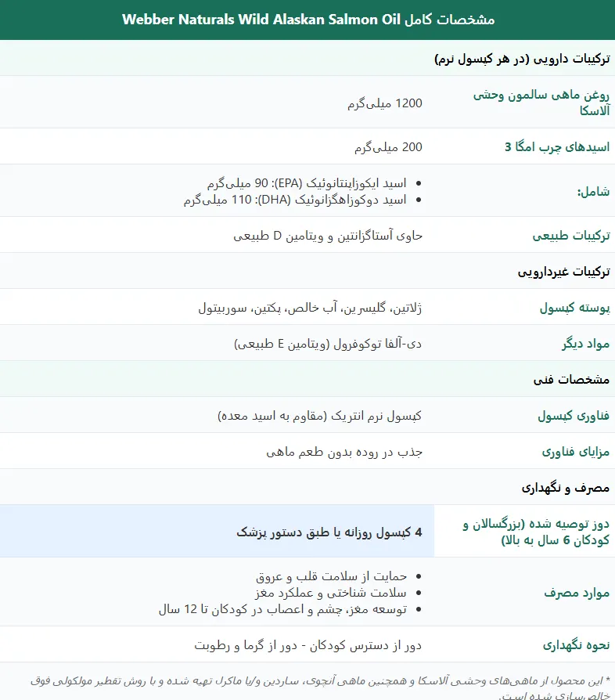Click the EPA 90 میلی‌گرم bullet item
The width and height of the screenshot is (615, 700).
(307, 183)
